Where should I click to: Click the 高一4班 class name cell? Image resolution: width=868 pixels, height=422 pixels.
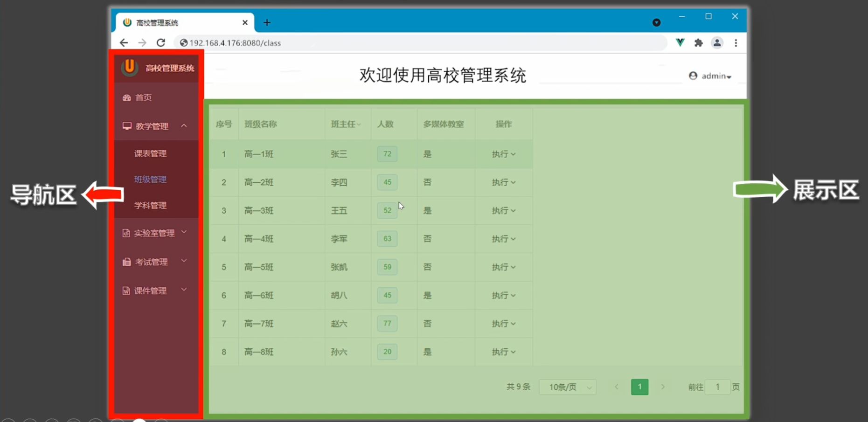tap(259, 239)
